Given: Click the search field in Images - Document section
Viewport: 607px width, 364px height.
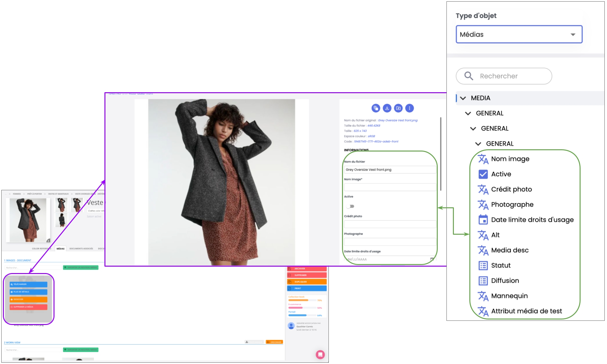Looking at the screenshot, I should pos(32,268).
